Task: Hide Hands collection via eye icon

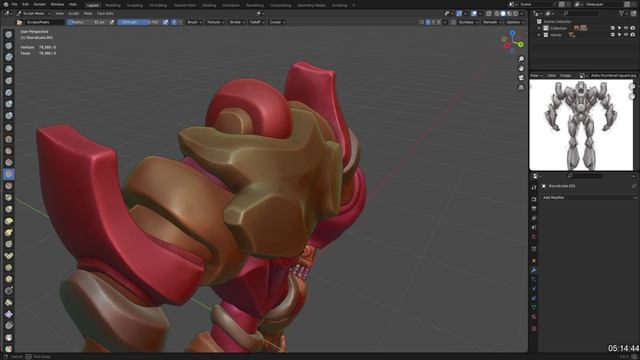Action: tap(626, 35)
